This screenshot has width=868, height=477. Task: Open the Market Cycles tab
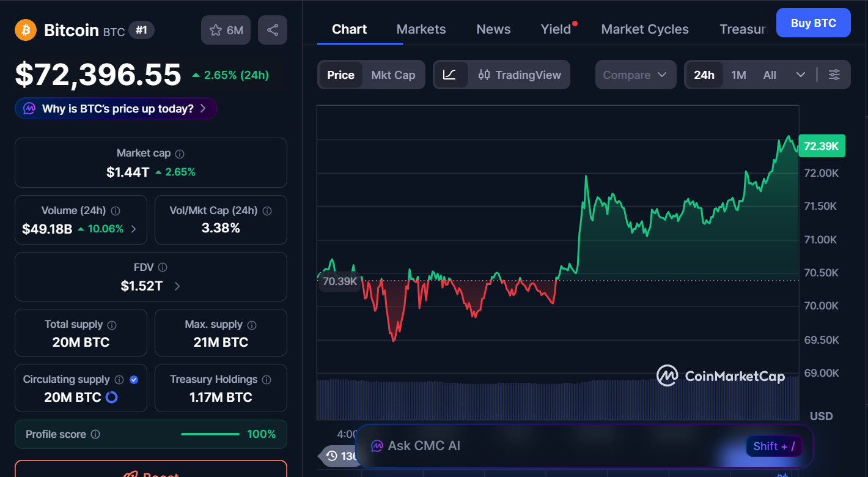point(645,29)
